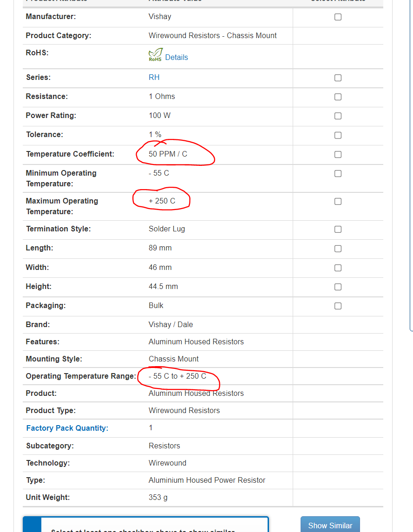Image resolution: width=413 pixels, height=532 pixels.
Task: Select the 'Bulk' packaging value
Action: 156,305
